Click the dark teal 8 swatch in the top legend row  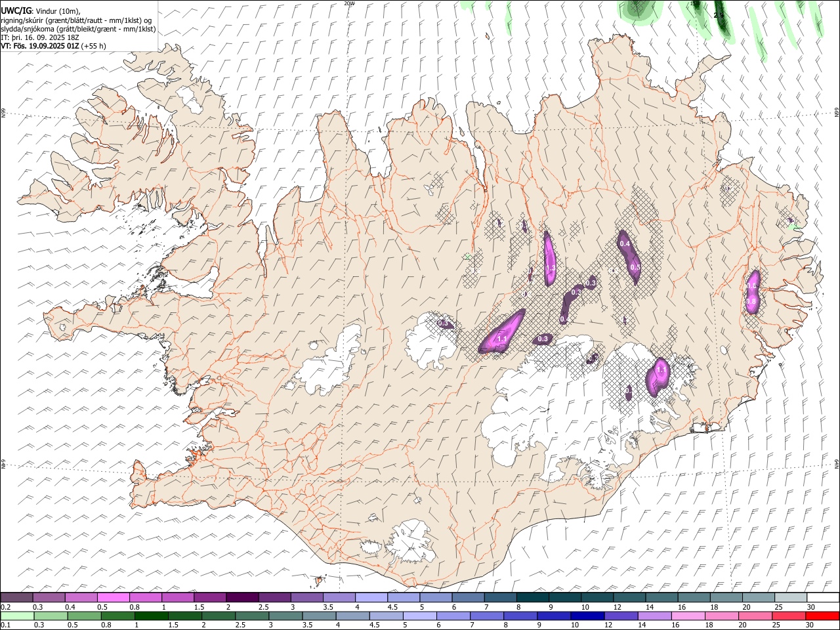532,598
